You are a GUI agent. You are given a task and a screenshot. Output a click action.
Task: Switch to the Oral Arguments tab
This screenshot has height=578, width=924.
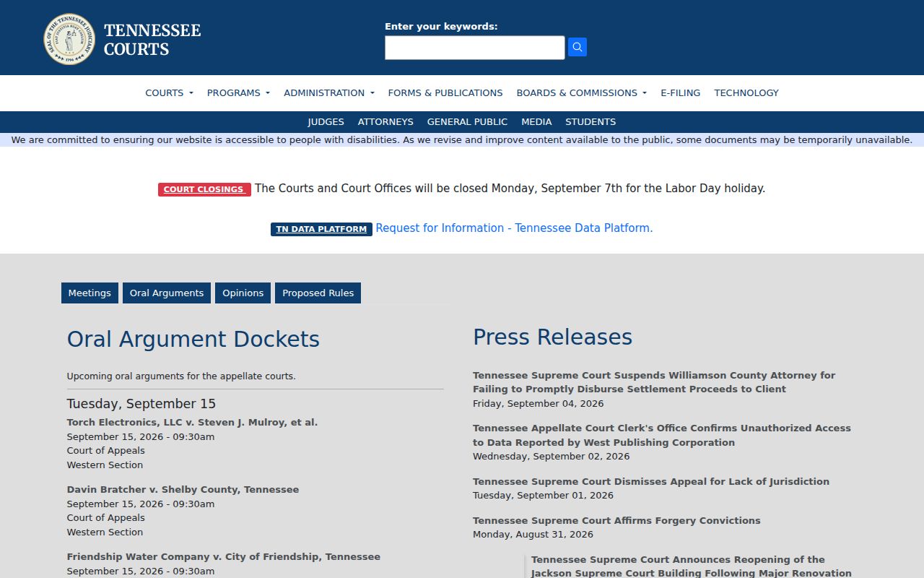(167, 293)
